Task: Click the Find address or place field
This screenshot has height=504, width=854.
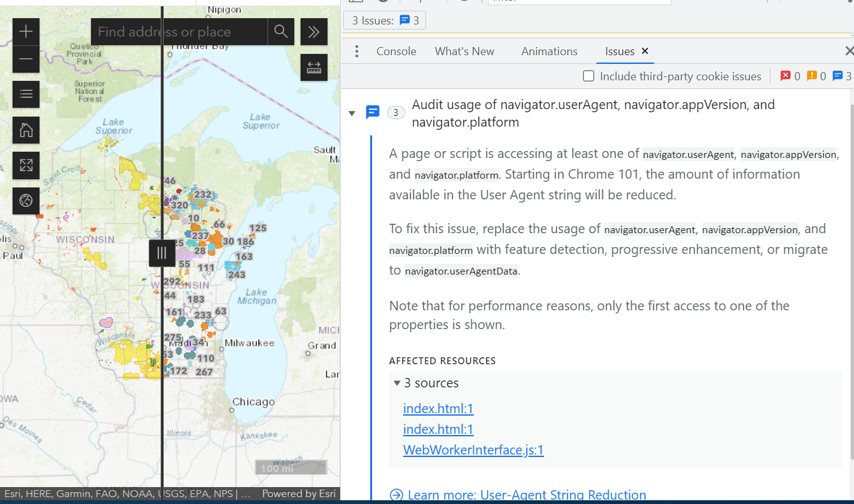Action: click(179, 32)
